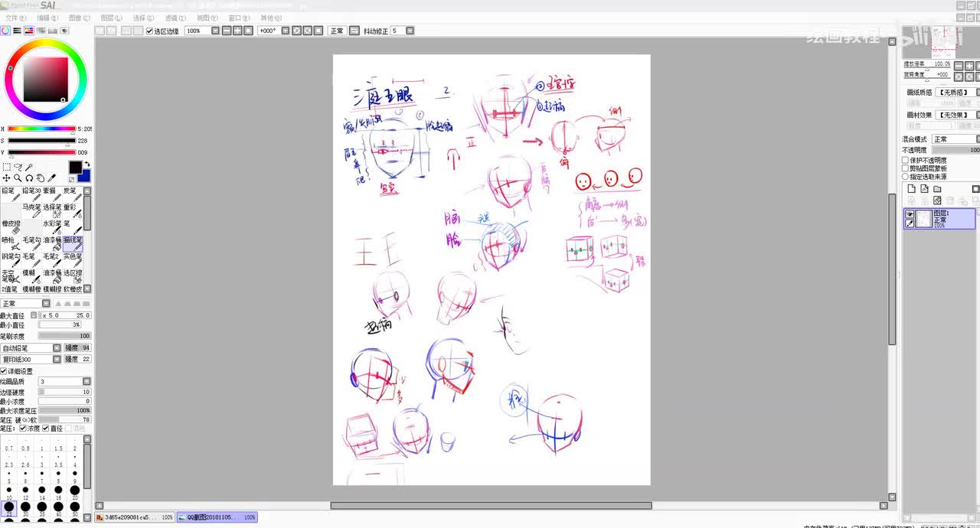980x528 pixels.
Task: Adjust the hue H slider
Action: pos(41,129)
